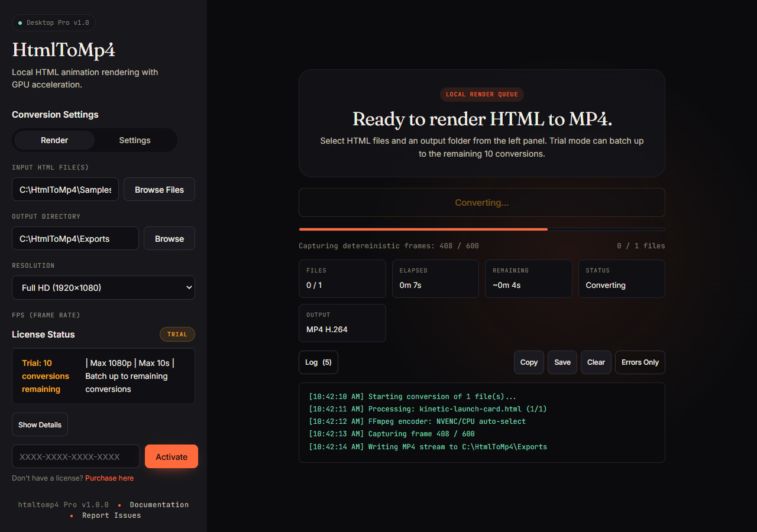Click the Files 0 / 1 stat card
This screenshot has width=757, height=532.
(x=342, y=278)
